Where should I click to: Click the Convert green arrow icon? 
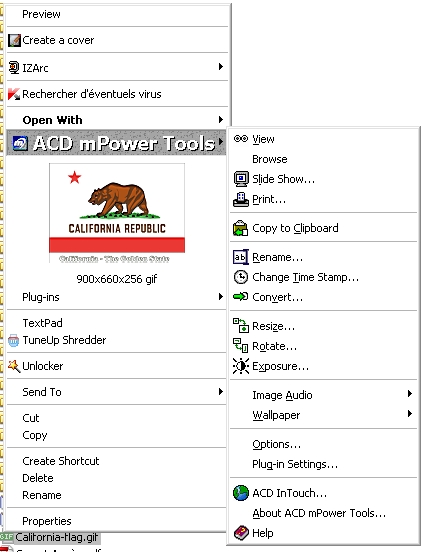click(x=241, y=297)
